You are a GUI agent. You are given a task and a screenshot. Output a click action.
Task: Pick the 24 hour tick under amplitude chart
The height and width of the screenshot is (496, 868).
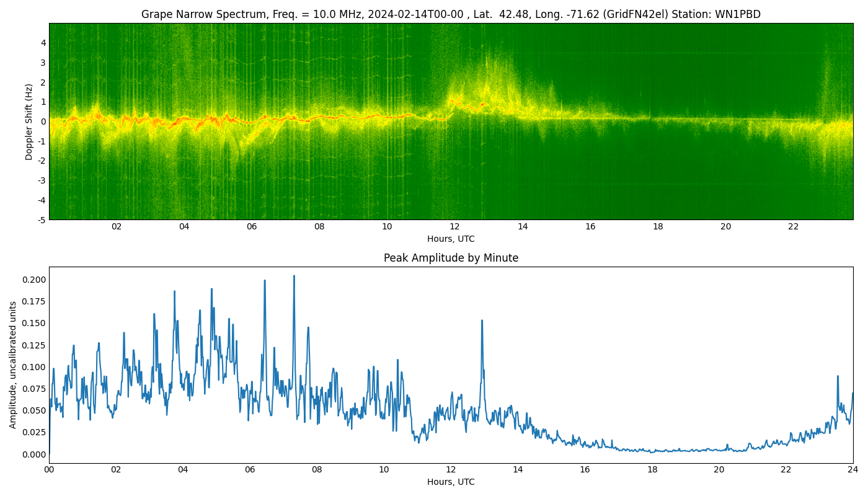coord(853,470)
